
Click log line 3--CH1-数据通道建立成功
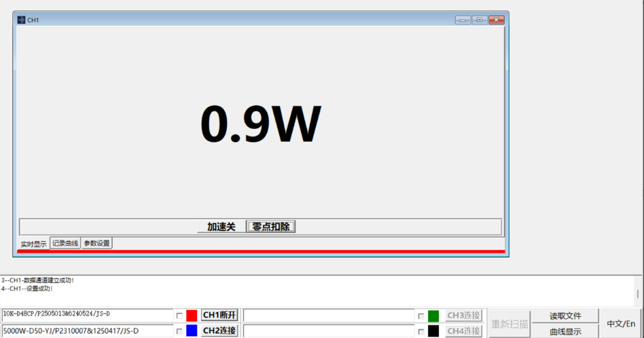tap(37, 280)
